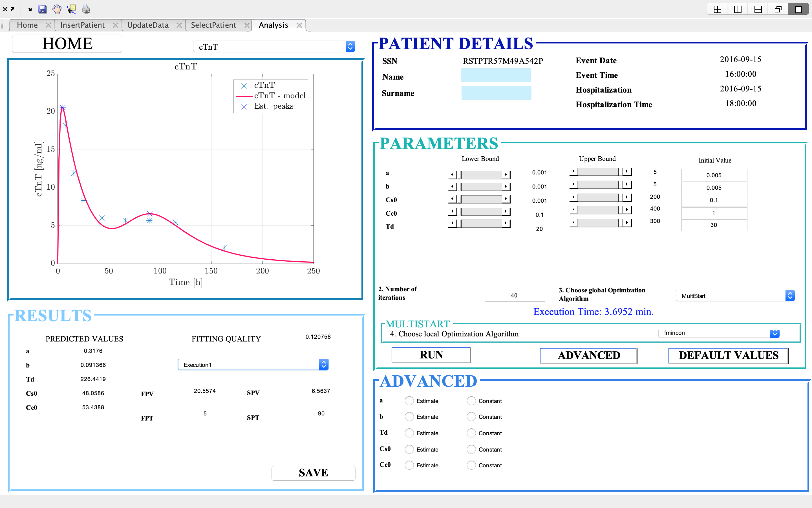Open the cTnT biomarker dropdown
The width and height of the screenshot is (812, 508).
(x=274, y=47)
